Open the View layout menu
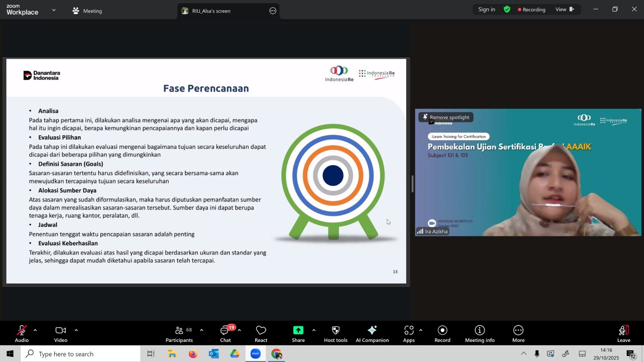This screenshot has height=362, width=644. (564, 9)
